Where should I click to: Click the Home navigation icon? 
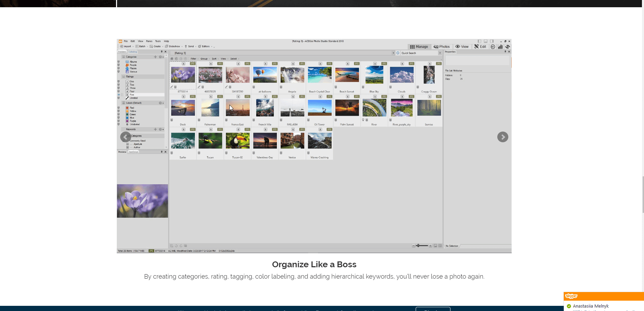172,59
